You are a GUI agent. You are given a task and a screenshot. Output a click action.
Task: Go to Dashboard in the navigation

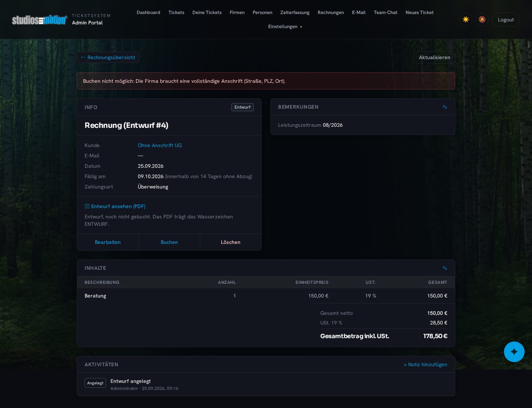pos(148,13)
